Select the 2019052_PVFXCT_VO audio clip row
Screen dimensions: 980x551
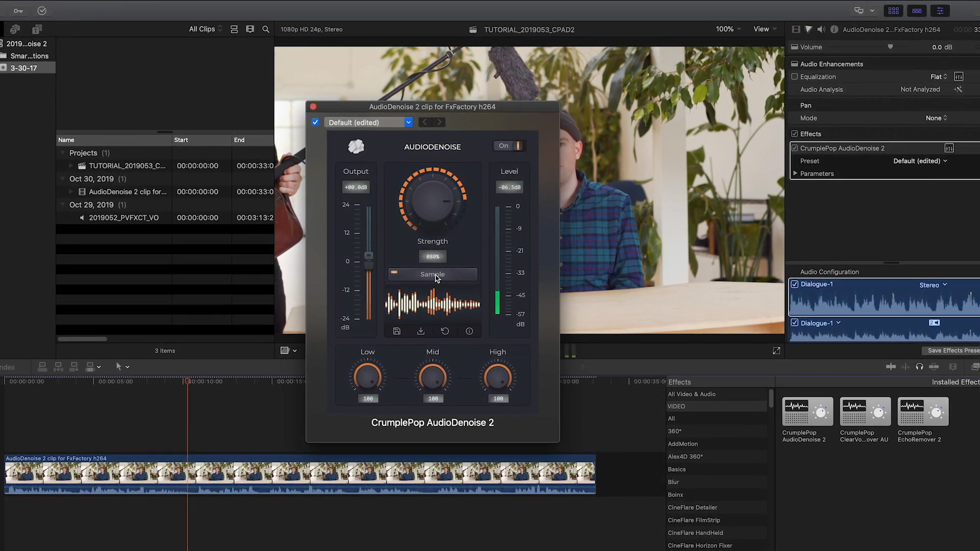tap(165, 217)
